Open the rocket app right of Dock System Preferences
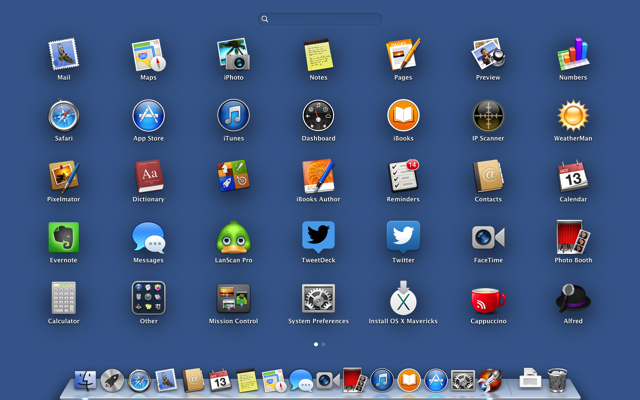640x400 pixels. click(489, 380)
